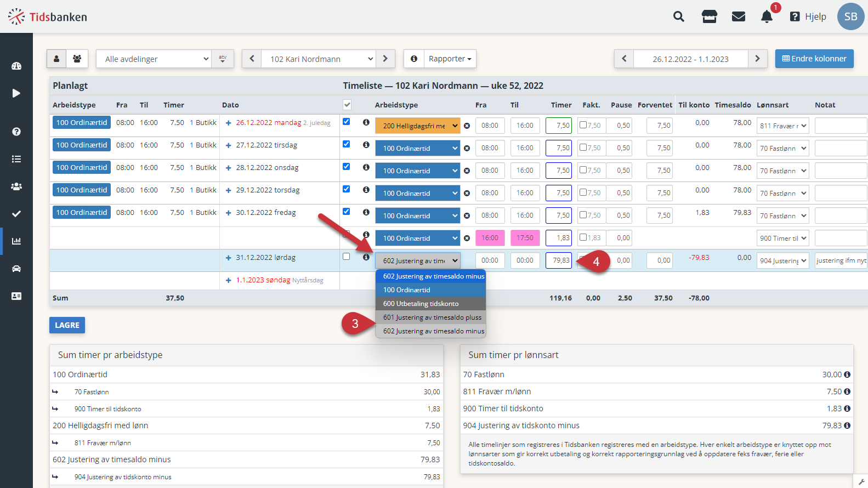The height and width of the screenshot is (488, 868).
Task: Remove arbeidstype on 27.12.2022 row
Action: click(467, 148)
